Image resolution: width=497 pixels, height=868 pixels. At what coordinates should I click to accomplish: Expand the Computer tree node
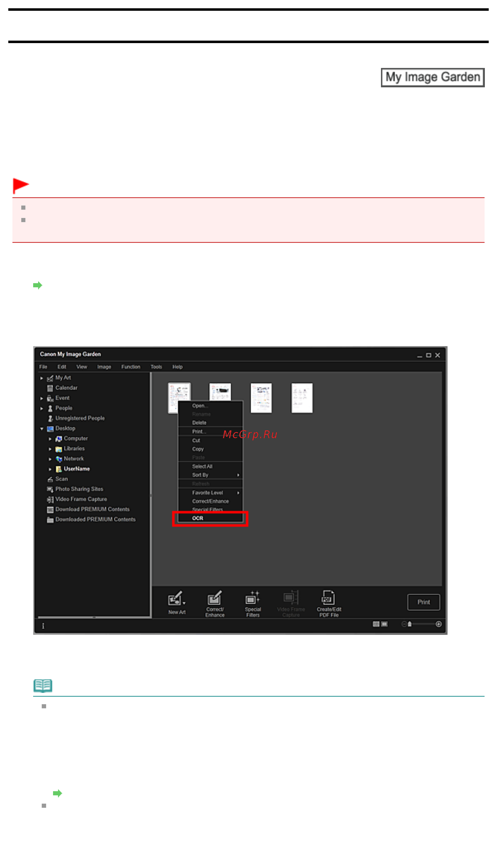pos(50,439)
